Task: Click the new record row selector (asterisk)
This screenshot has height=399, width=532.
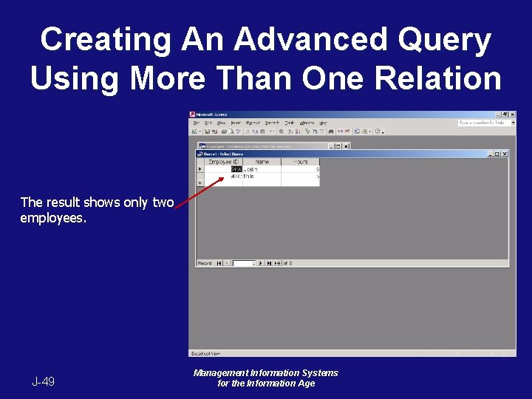Action: [200, 183]
